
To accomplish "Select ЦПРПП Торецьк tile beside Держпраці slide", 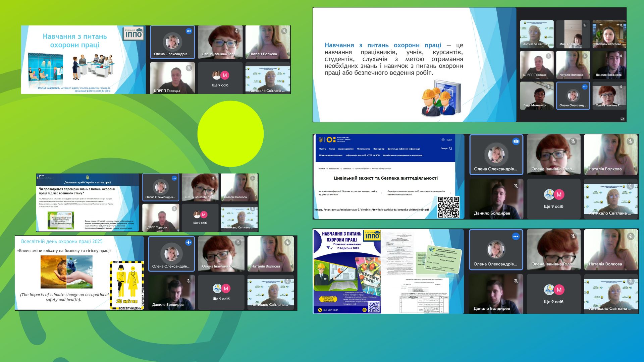I will (161, 218).
